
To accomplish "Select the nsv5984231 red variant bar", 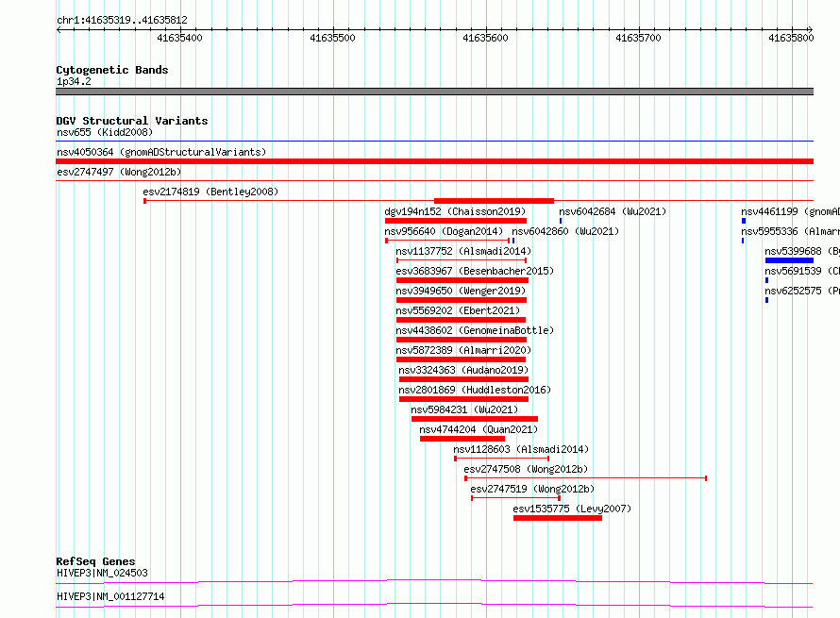I will click(475, 419).
